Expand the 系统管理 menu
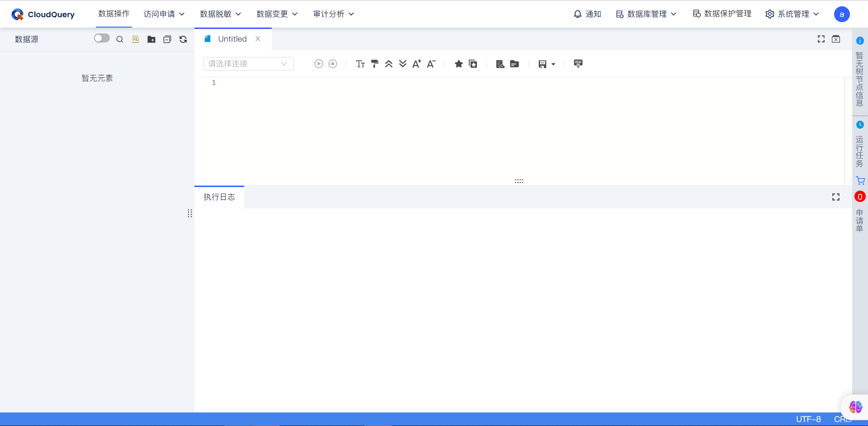Viewport: 868px width, 426px height. tap(792, 14)
